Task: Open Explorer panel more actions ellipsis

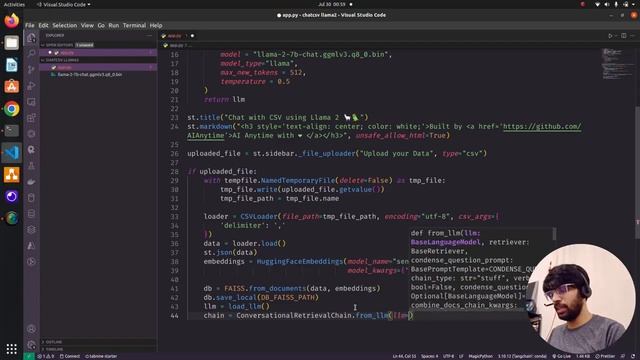Action: point(149,36)
